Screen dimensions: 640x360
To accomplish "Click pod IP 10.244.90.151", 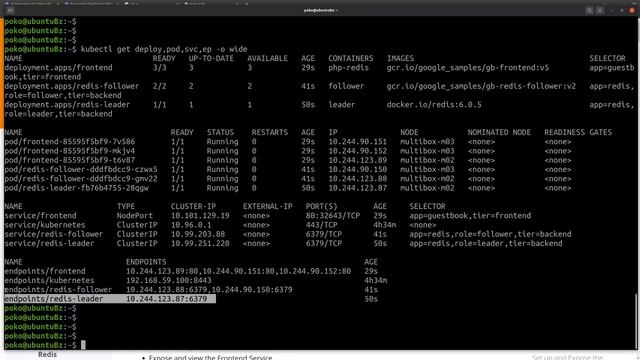I will coord(358,142).
